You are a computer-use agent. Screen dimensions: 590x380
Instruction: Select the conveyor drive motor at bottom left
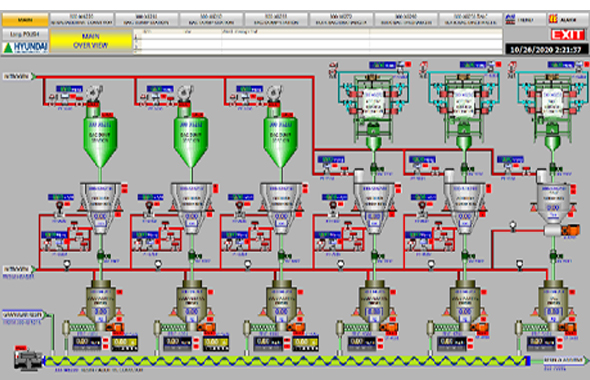pos(27,360)
